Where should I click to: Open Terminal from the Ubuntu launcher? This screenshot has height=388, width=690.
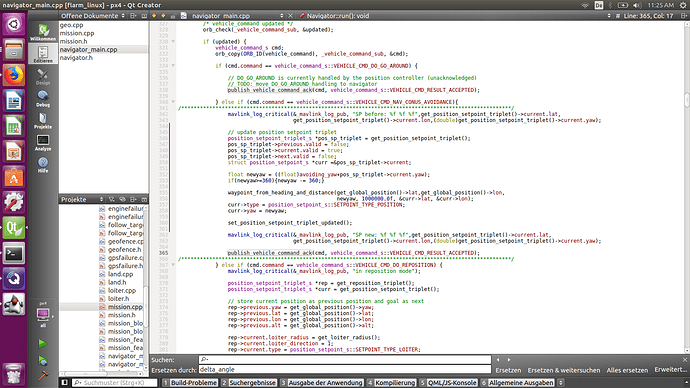coord(14,254)
